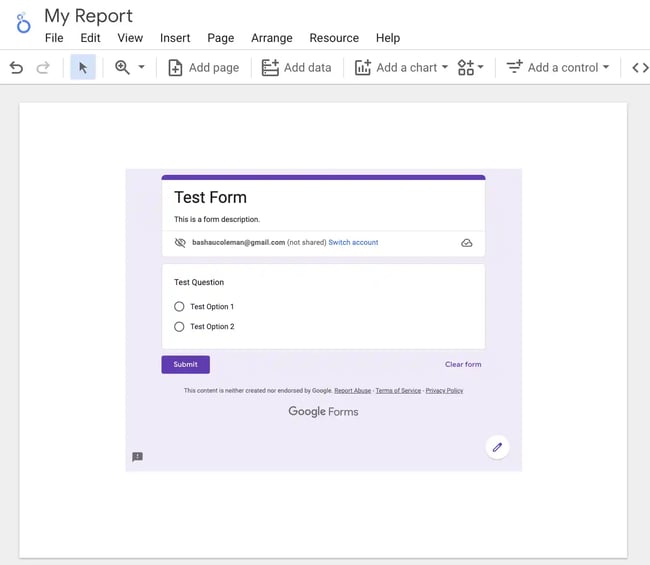Open the zoom level dropdown arrow
650x565 pixels.
pyautogui.click(x=141, y=67)
